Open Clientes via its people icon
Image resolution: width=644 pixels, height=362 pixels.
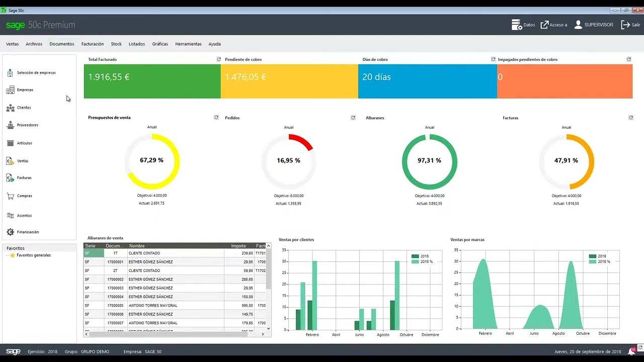[x=10, y=108]
